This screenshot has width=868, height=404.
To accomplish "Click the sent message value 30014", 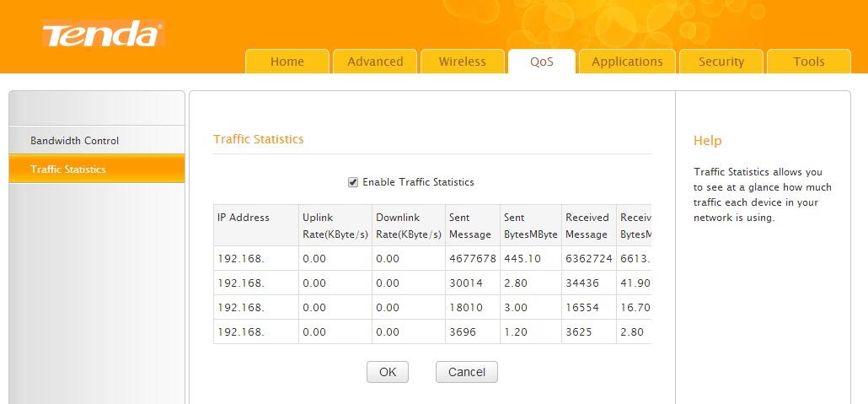I will (465, 283).
